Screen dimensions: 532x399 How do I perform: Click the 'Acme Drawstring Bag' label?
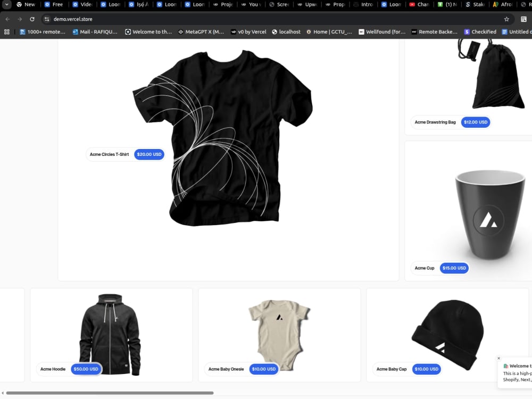[435, 122]
